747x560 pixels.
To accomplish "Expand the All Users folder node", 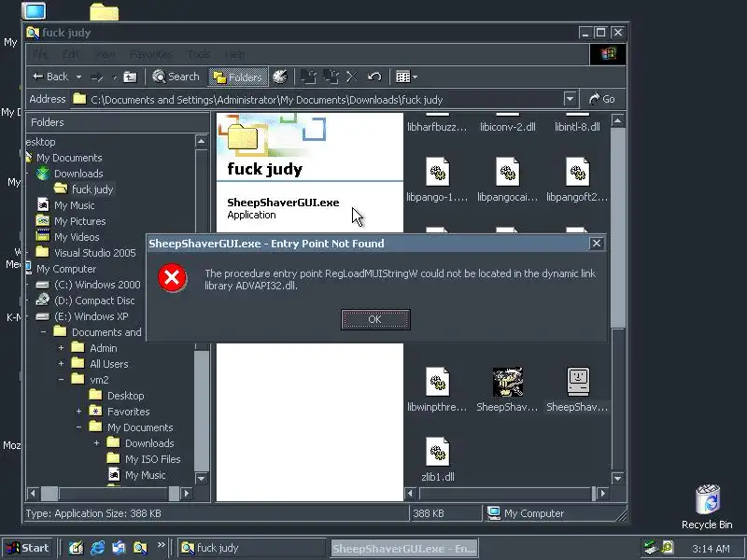I will (x=61, y=364).
